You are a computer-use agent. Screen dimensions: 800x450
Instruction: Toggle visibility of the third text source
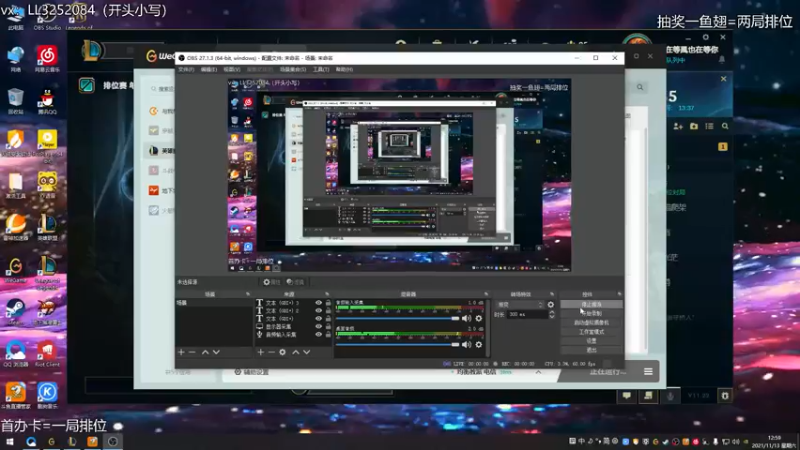click(x=318, y=318)
